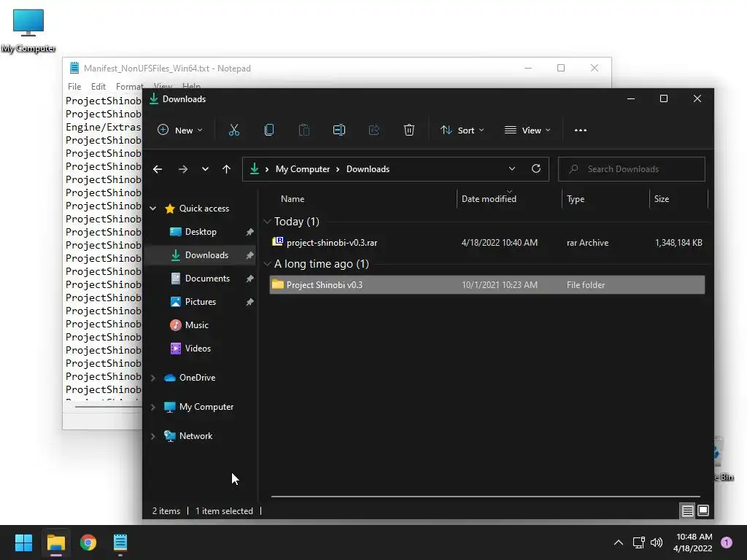Click the Delete trash can icon
Viewport: 747px width, 560px height.
click(409, 130)
